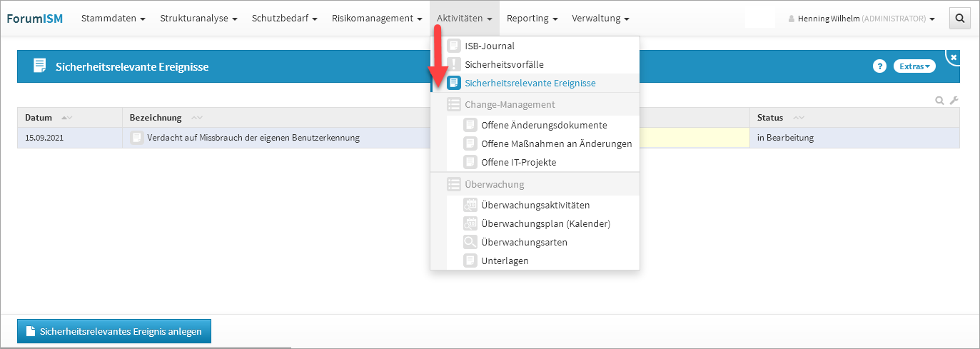Click the Unterlagen document icon
This screenshot has height=349, width=980.
(470, 261)
